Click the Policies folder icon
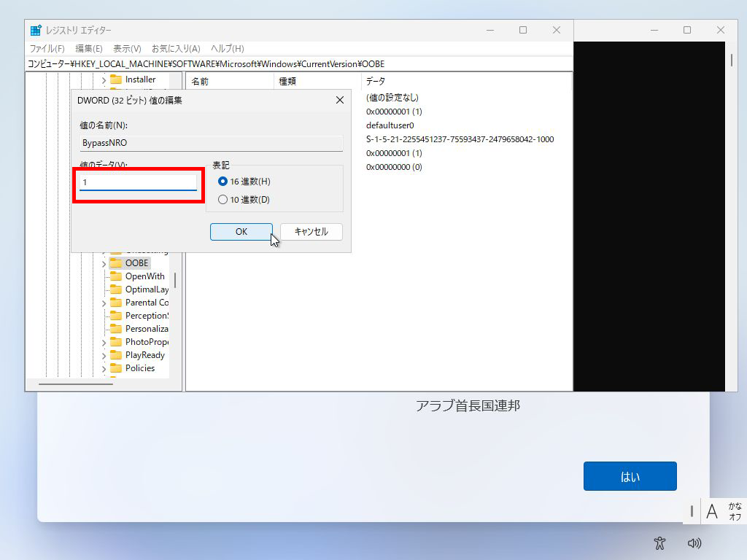747x560 pixels. (x=116, y=367)
